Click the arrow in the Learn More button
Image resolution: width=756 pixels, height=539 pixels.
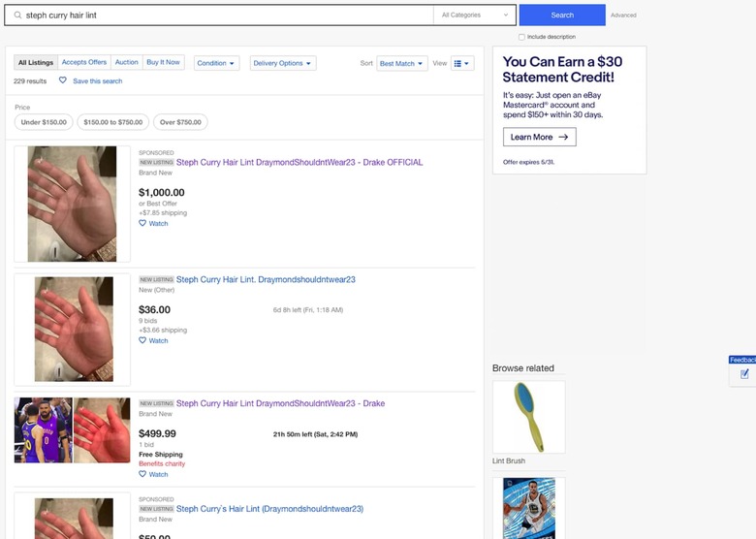click(563, 137)
